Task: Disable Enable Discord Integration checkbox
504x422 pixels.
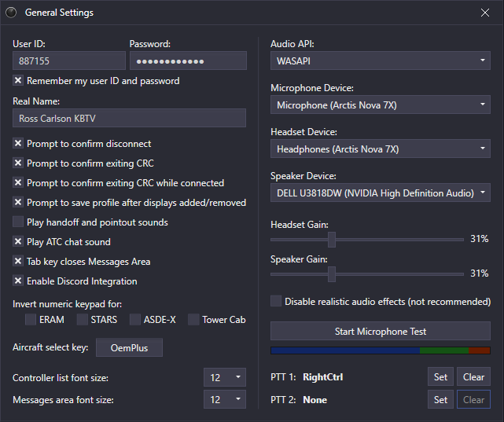Action: point(18,281)
